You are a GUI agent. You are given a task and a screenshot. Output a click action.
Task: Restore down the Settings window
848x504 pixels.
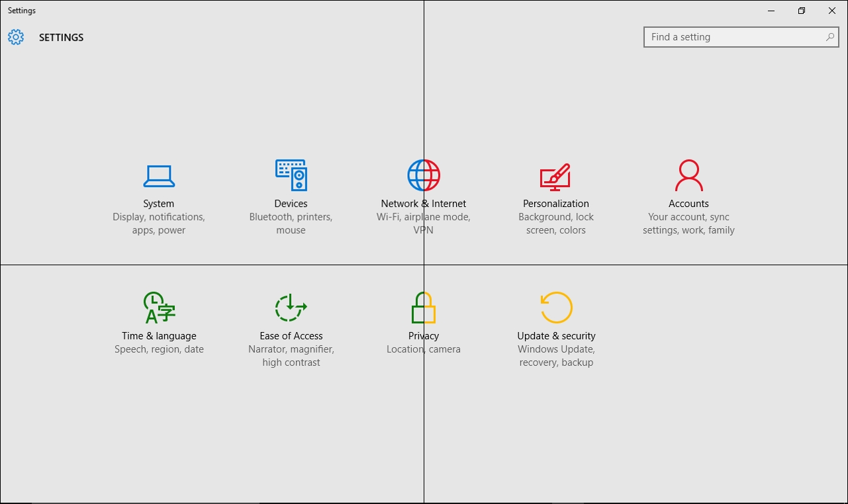pos(802,11)
